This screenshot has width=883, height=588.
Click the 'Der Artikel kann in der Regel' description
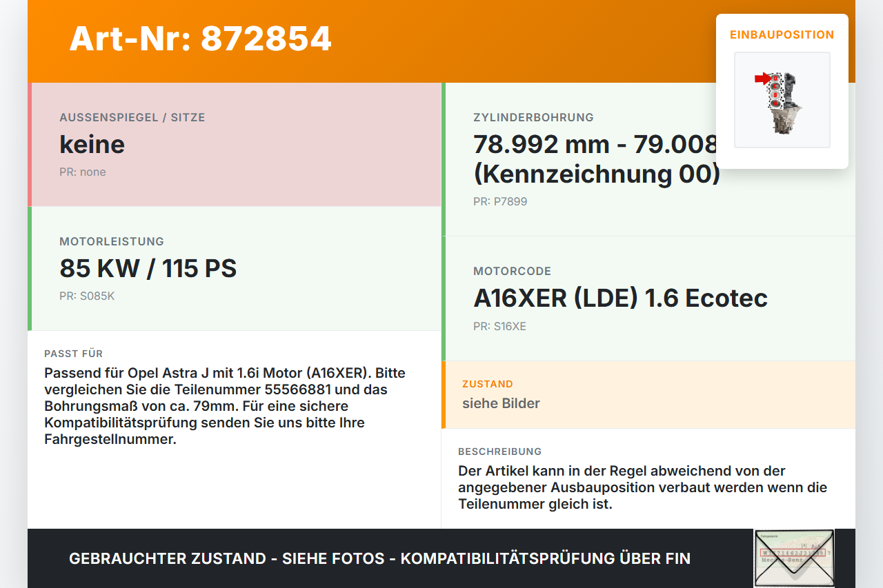[x=642, y=487]
